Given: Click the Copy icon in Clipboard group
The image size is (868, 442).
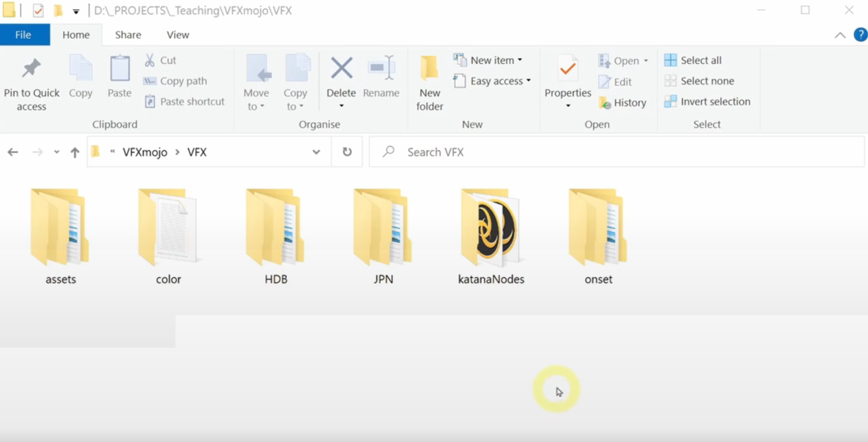Looking at the screenshot, I should click(81, 68).
